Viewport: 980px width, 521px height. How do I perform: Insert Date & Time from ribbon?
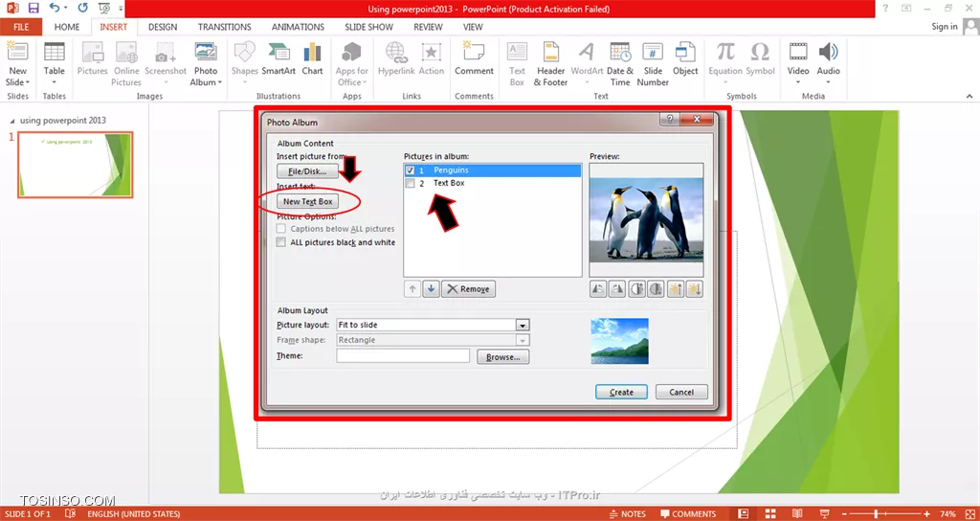[620, 65]
